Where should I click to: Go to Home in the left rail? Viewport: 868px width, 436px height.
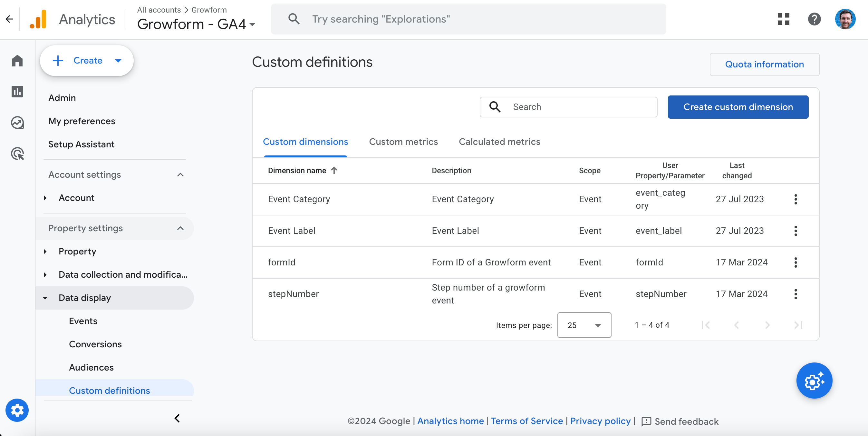[x=17, y=61]
